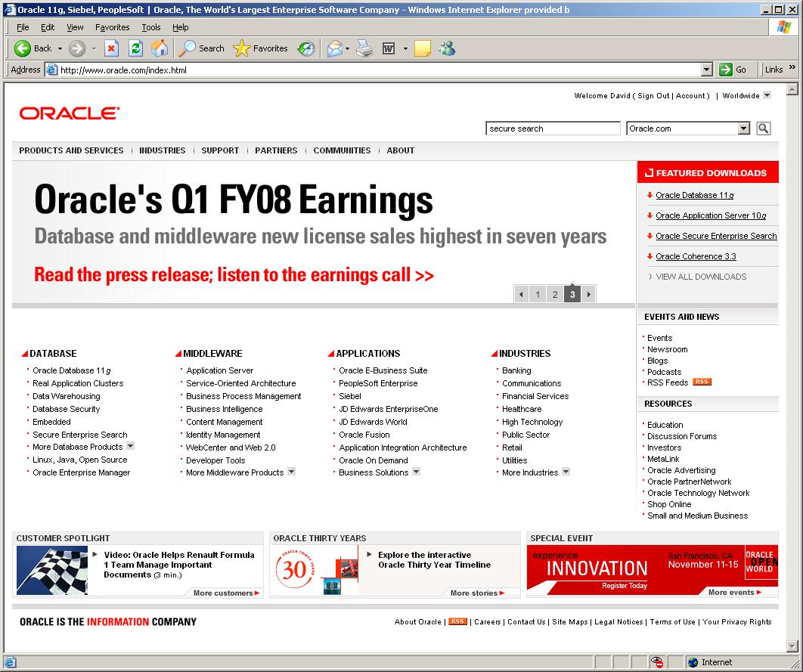The image size is (803, 672).
Task: Click the vertical scrollbar down arrow
Action: click(x=792, y=646)
